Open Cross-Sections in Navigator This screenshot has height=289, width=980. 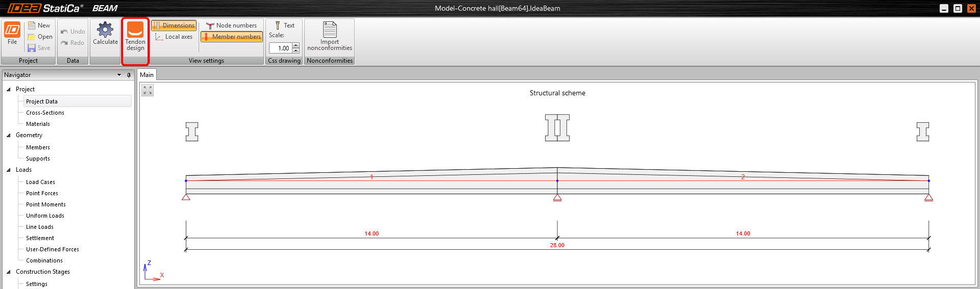(45, 113)
